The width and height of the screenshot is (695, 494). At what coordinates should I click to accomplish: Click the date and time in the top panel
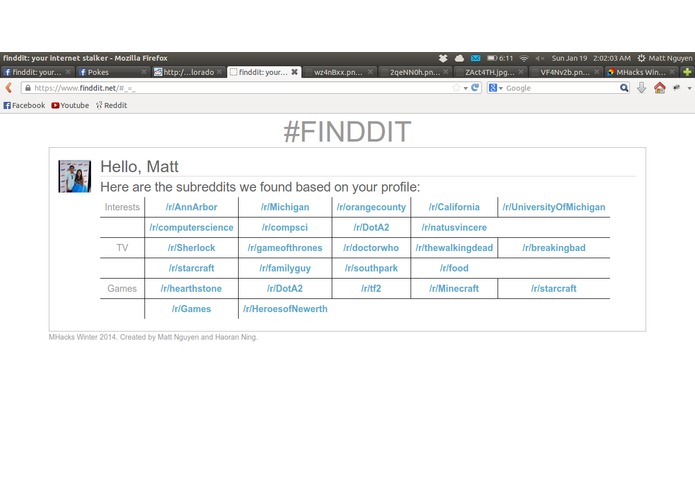tap(591, 58)
